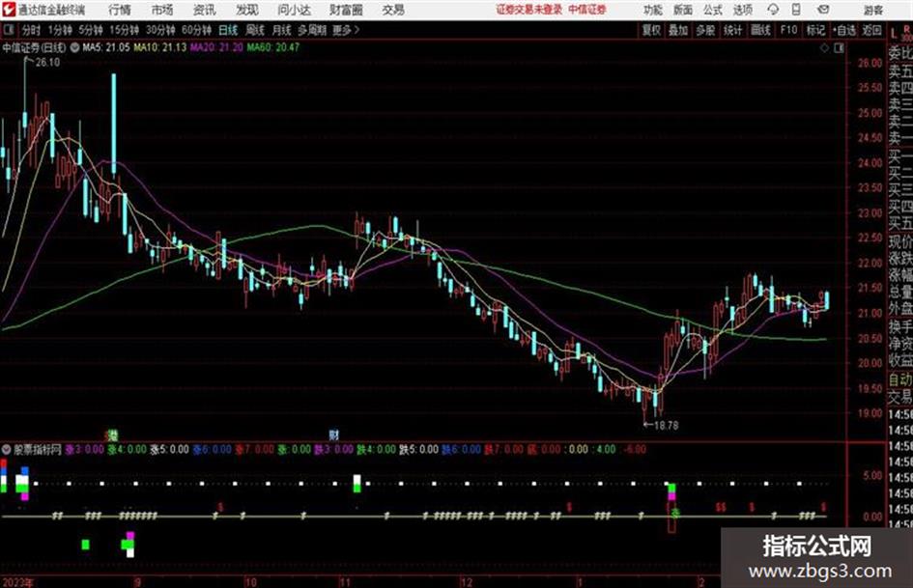Click the 复权 toolbar button
The width and height of the screenshot is (913, 588).
coord(650,30)
